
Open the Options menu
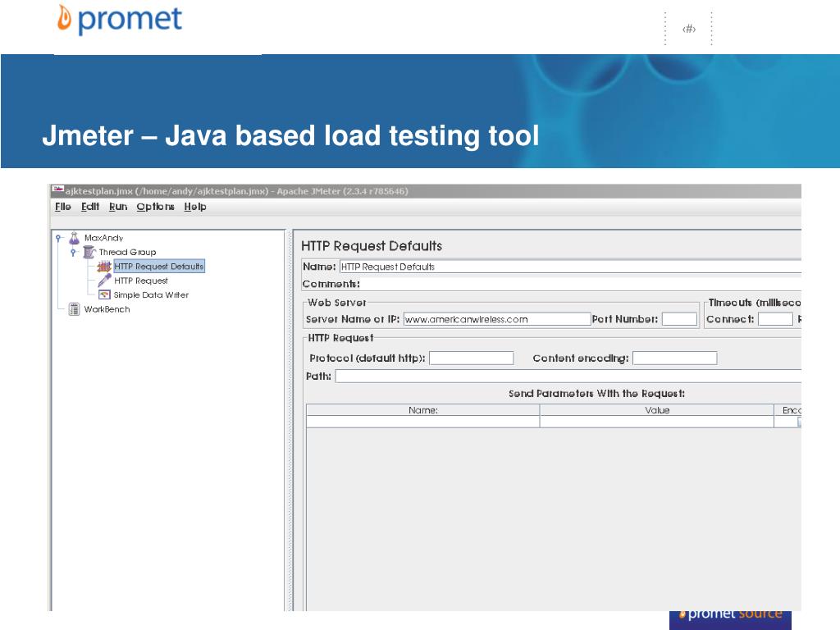[x=155, y=207]
